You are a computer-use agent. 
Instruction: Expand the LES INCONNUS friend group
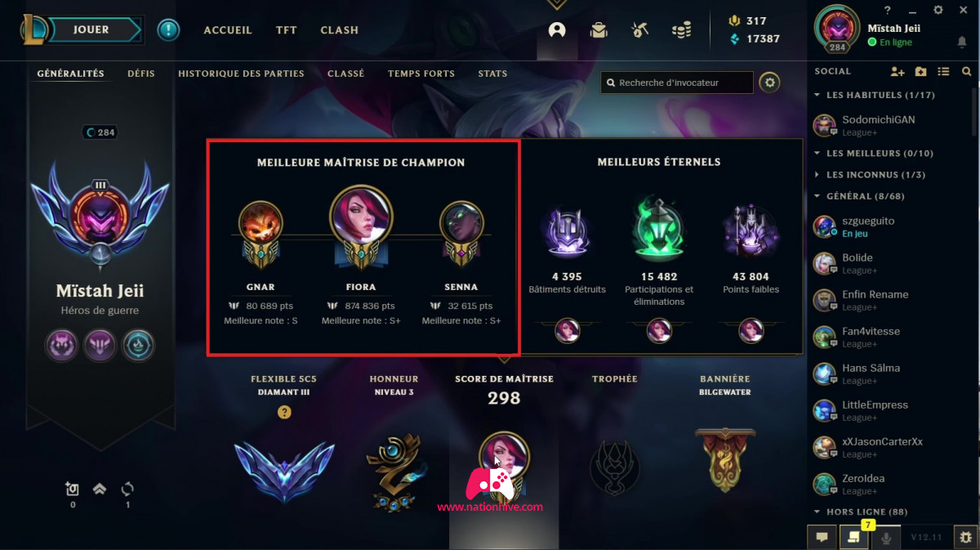[817, 175]
